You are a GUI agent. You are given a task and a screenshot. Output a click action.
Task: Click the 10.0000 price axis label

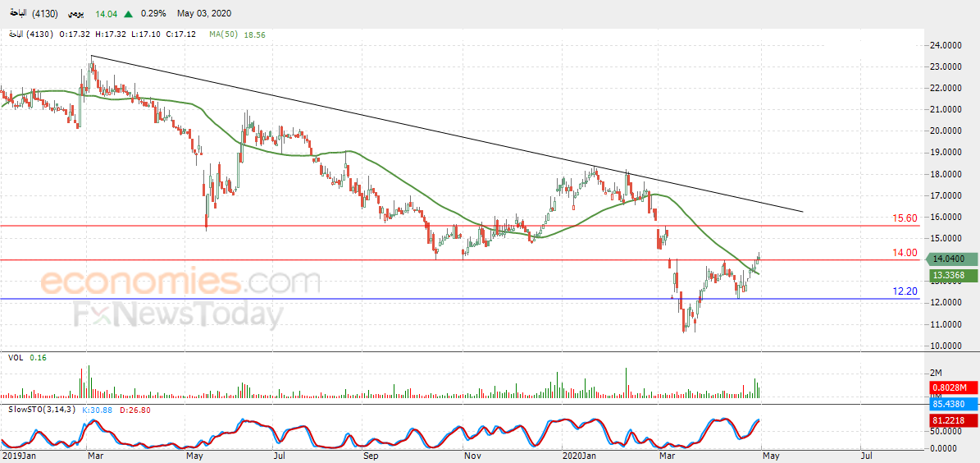[944, 346]
